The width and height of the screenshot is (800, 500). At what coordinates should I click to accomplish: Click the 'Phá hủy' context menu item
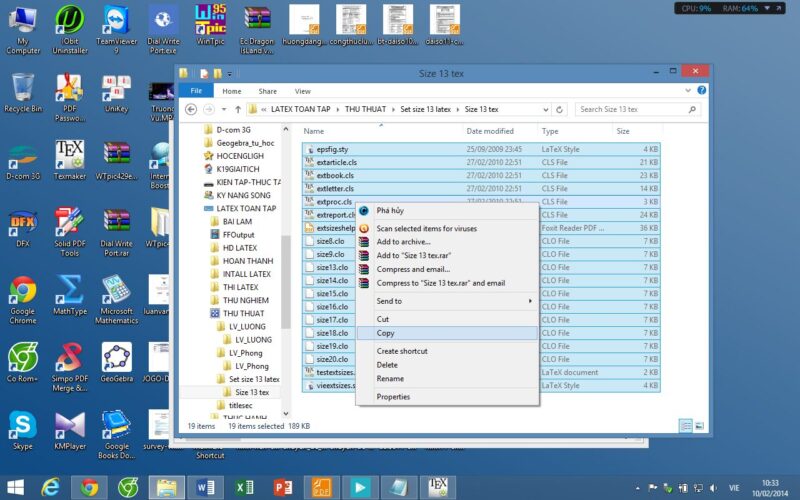pyautogui.click(x=390, y=211)
